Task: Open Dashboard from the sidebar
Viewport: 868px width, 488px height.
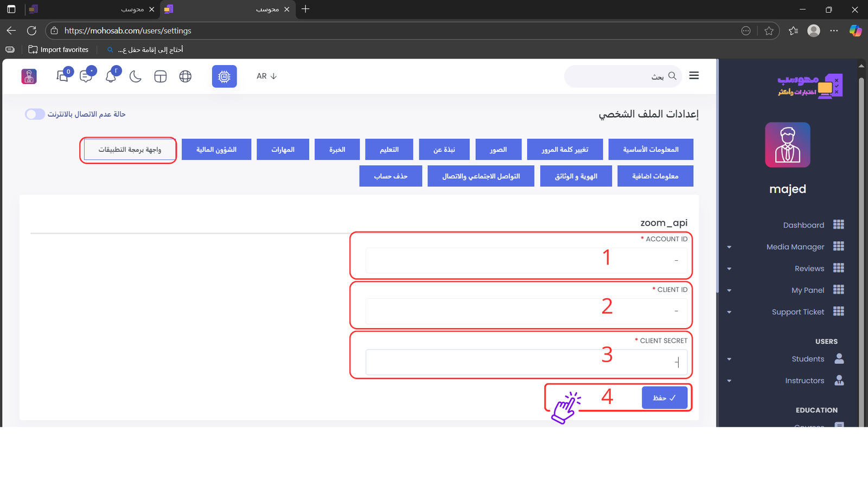Action: [803, 225]
